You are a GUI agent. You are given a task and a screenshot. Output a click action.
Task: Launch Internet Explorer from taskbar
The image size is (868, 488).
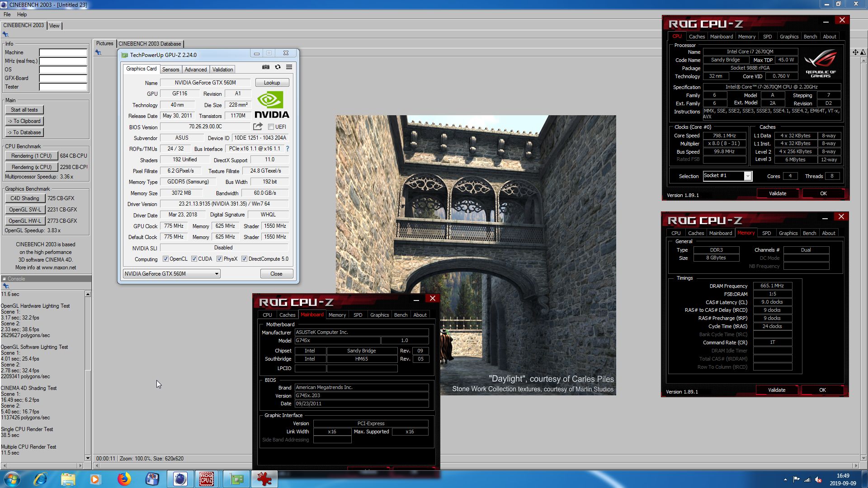tap(40, 479)
